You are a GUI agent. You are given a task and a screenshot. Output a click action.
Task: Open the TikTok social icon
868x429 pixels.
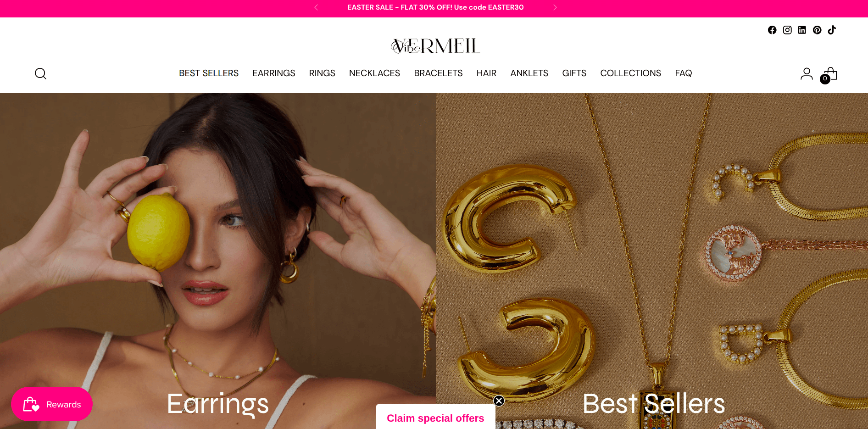tap(832, 30)
